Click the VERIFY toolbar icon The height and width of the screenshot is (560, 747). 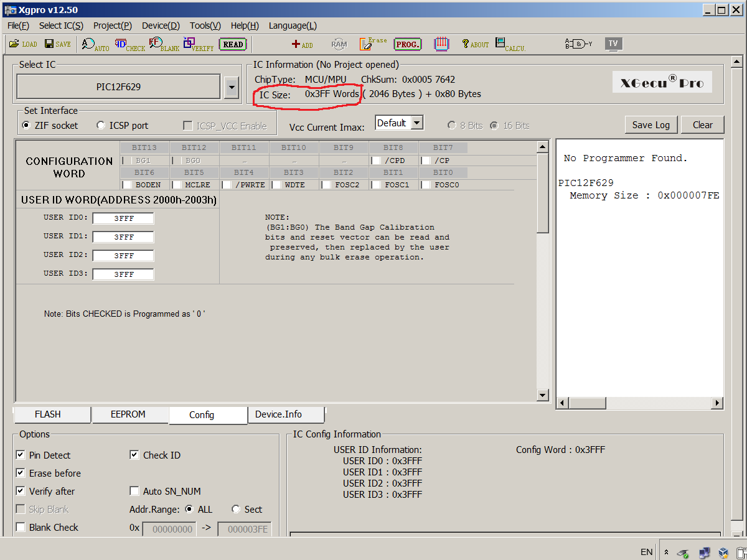point(199,44)
